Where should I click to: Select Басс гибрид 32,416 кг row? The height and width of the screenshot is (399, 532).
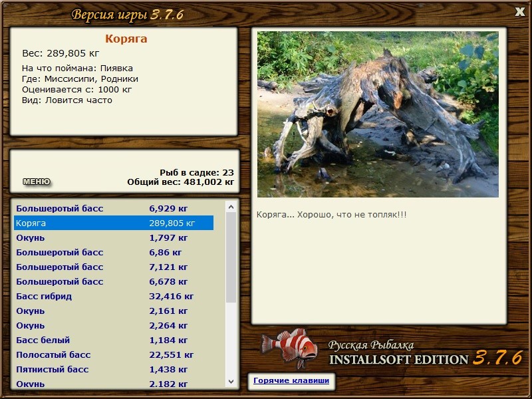pyautogui.click(x=114, y=296)
